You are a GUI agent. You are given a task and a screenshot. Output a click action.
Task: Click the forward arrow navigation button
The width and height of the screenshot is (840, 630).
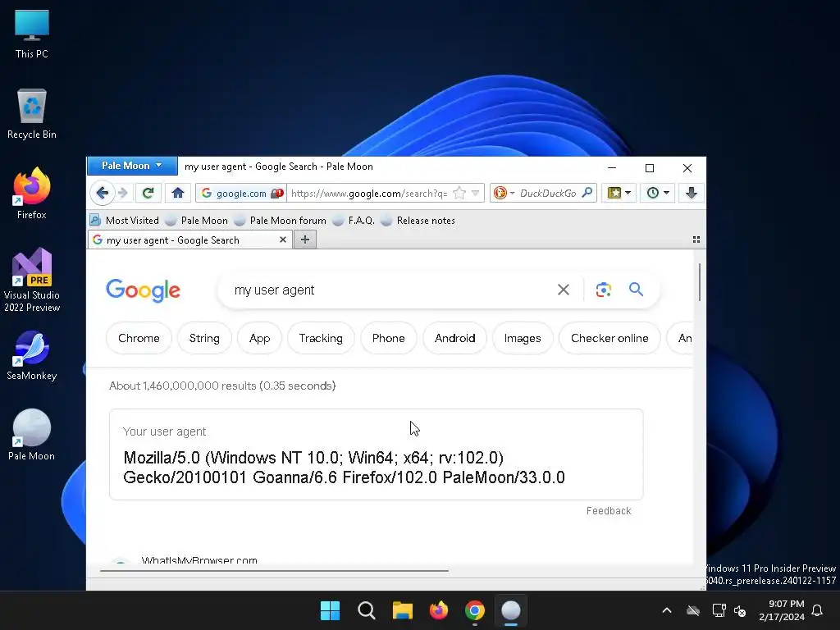123,193
